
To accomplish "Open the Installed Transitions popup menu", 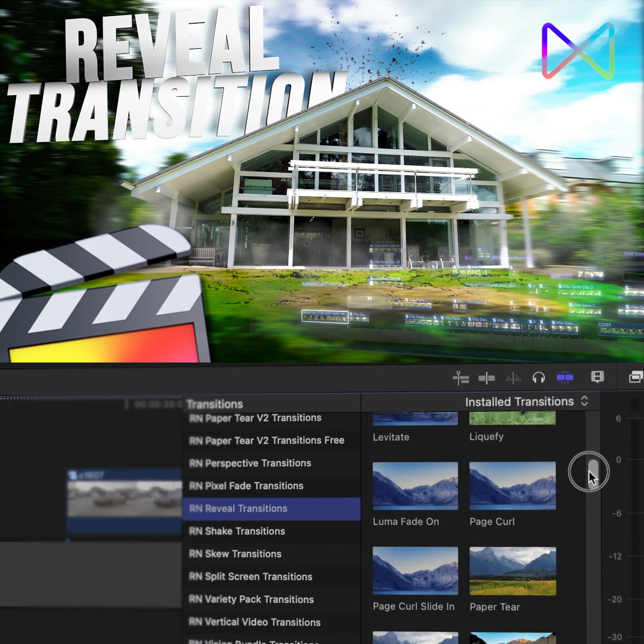I will click(x=519, y=401).
